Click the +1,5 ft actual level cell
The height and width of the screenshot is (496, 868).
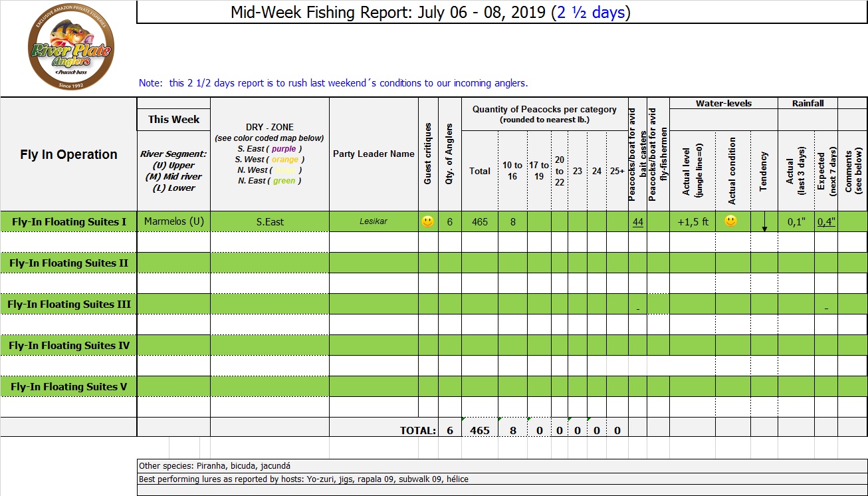click(x=692, y=222)
